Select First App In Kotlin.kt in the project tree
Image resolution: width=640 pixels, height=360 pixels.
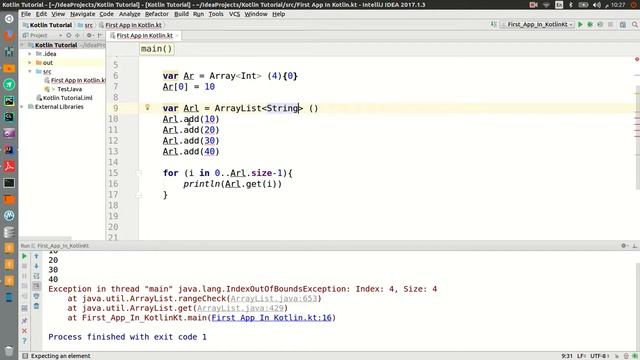[x=75, y=80]
